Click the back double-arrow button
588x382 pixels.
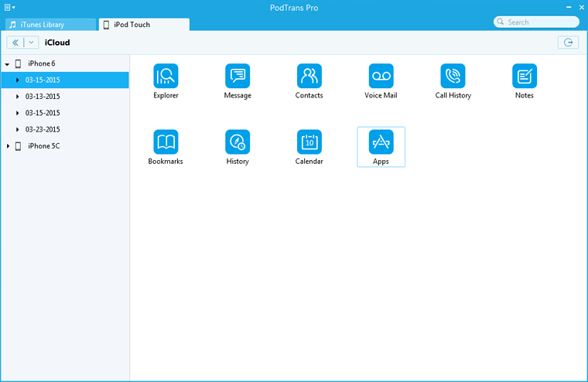coord(15,43)
